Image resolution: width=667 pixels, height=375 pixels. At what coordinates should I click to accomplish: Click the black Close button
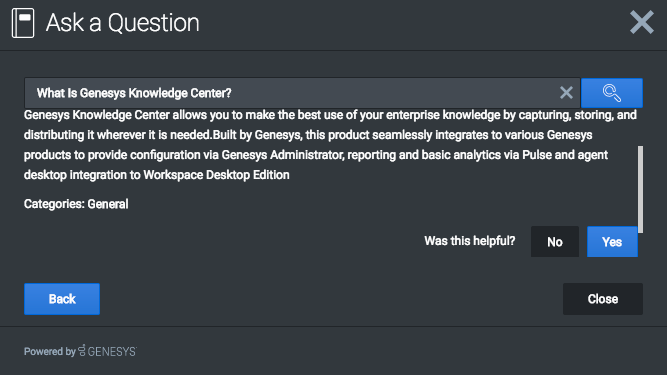tap(603, 299)
